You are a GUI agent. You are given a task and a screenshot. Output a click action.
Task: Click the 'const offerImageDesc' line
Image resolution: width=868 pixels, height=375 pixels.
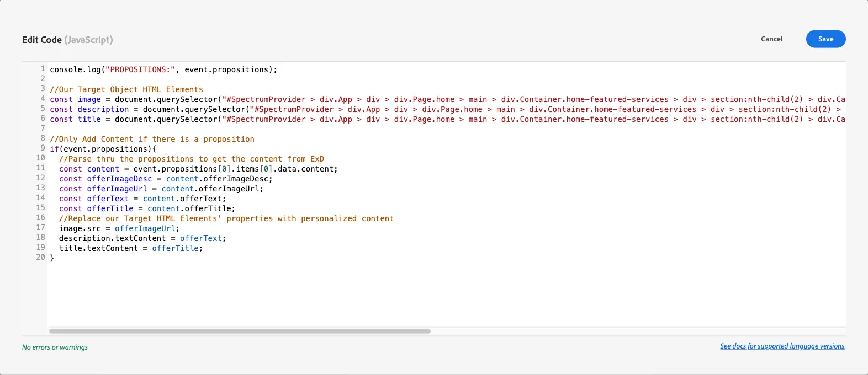pyautogui.click(x=166, y=179)
